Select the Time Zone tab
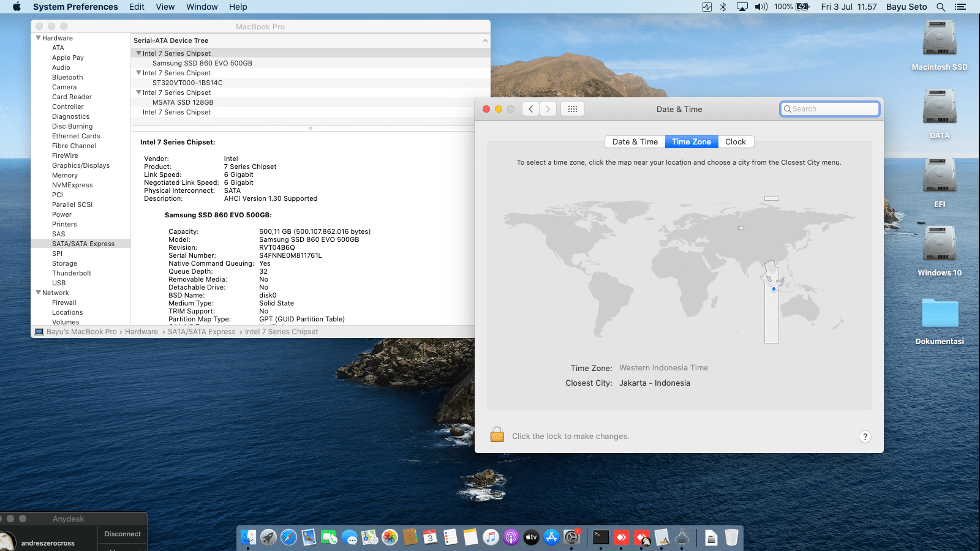 (x=692, y=141)
